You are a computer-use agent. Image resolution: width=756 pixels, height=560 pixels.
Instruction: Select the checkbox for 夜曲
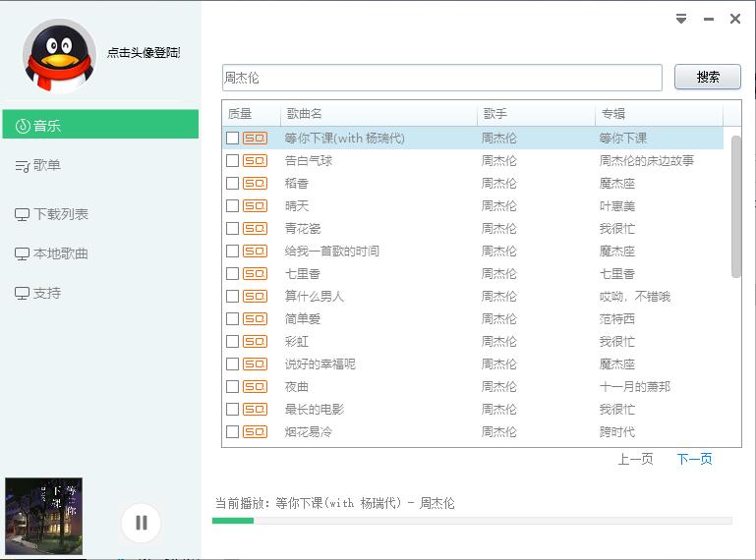pos(232,386)
